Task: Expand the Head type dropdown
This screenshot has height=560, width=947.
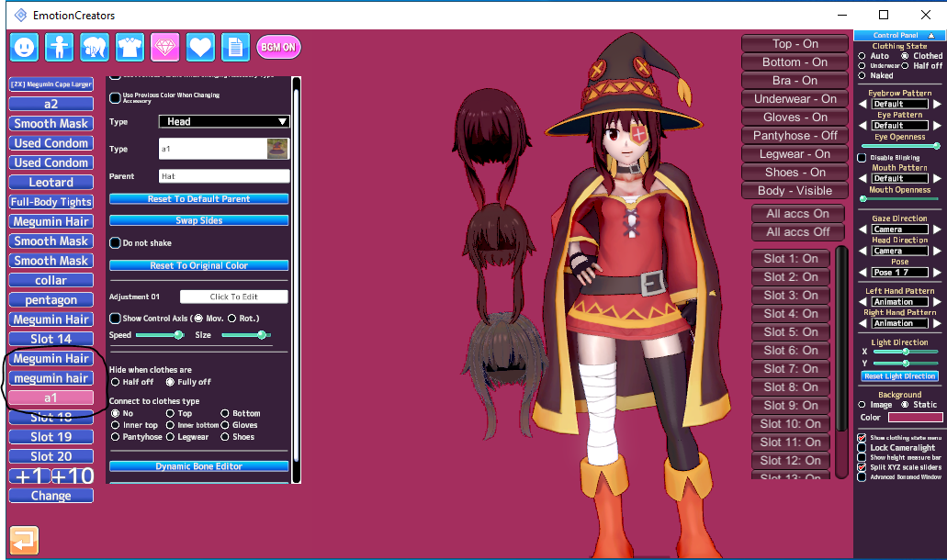Action: [224, 121]
